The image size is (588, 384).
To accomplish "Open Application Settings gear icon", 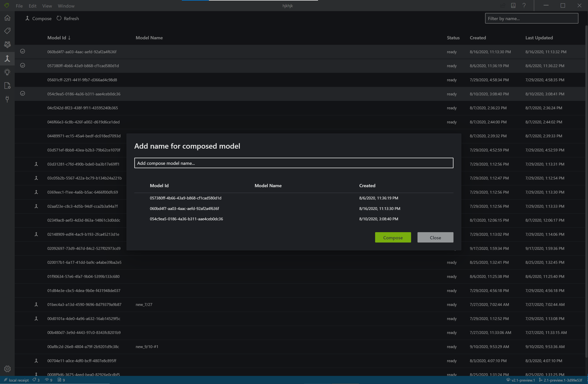I will [x=7, y=369].
